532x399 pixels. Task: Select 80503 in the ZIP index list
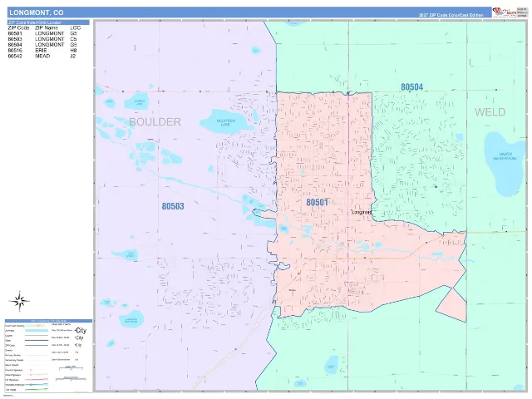(x=15, y=39)
